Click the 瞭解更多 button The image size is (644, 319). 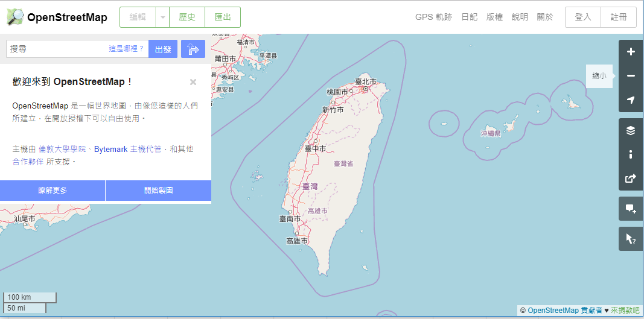click(x=53, y=191)
